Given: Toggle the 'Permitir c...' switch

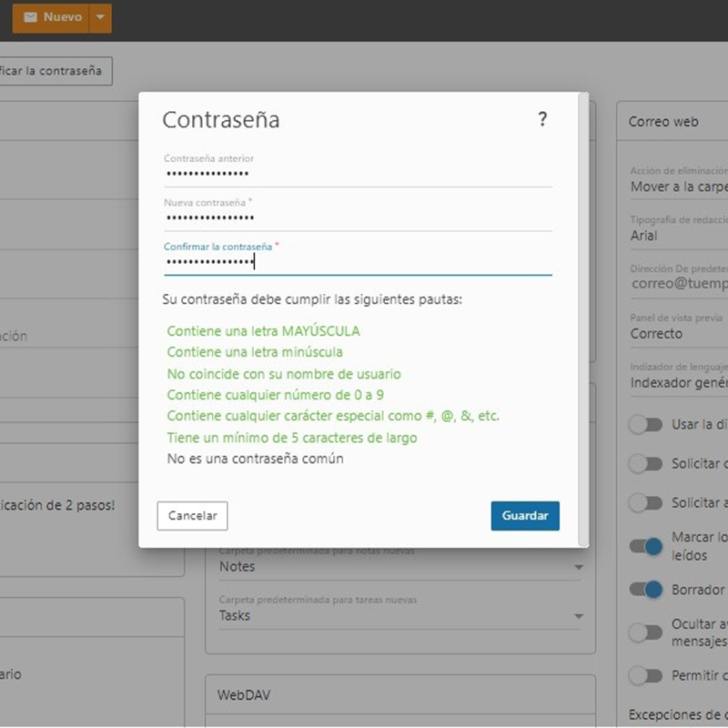Looking at the screenshot, I should pos(645,676).
